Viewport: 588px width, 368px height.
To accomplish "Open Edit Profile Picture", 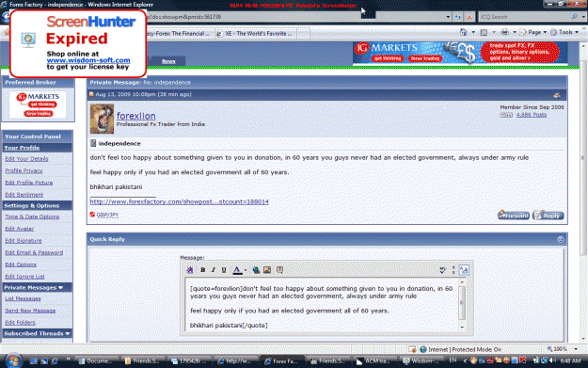I will point(29,183).
